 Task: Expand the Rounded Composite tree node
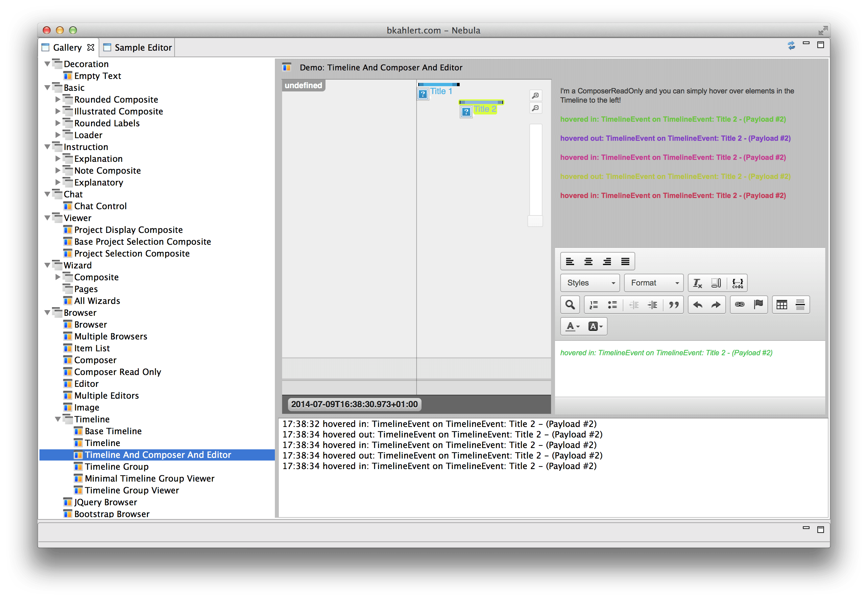tap(58, 100)
